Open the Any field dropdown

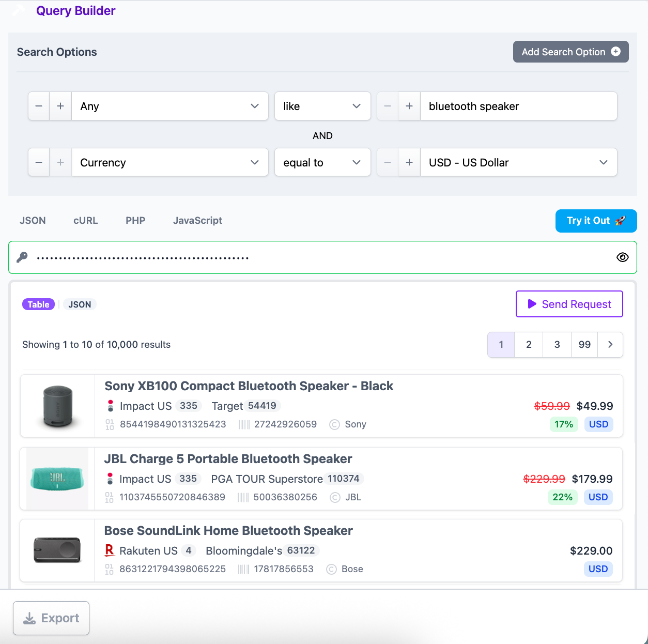coord(170,106)
